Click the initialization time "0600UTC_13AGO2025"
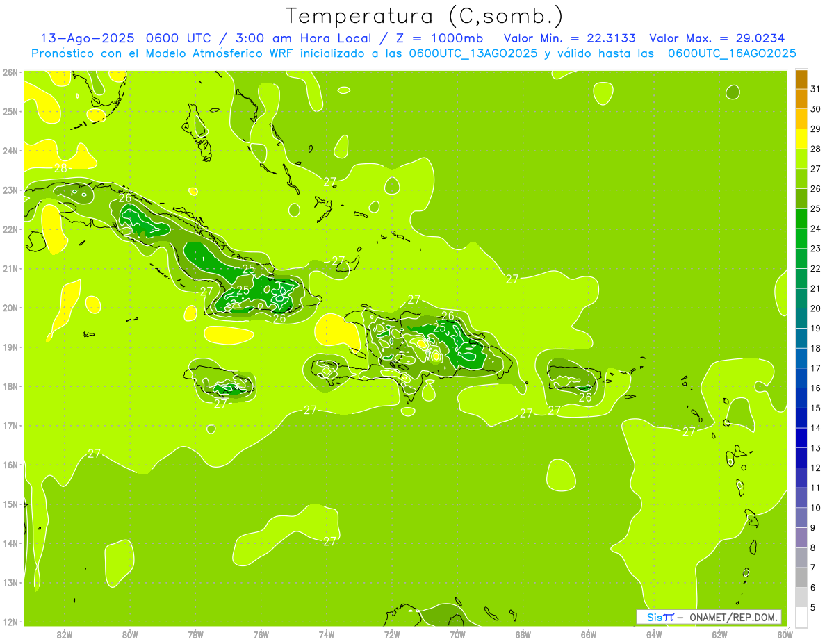Viewport: 834px width, 644px height. coord(473,53)
